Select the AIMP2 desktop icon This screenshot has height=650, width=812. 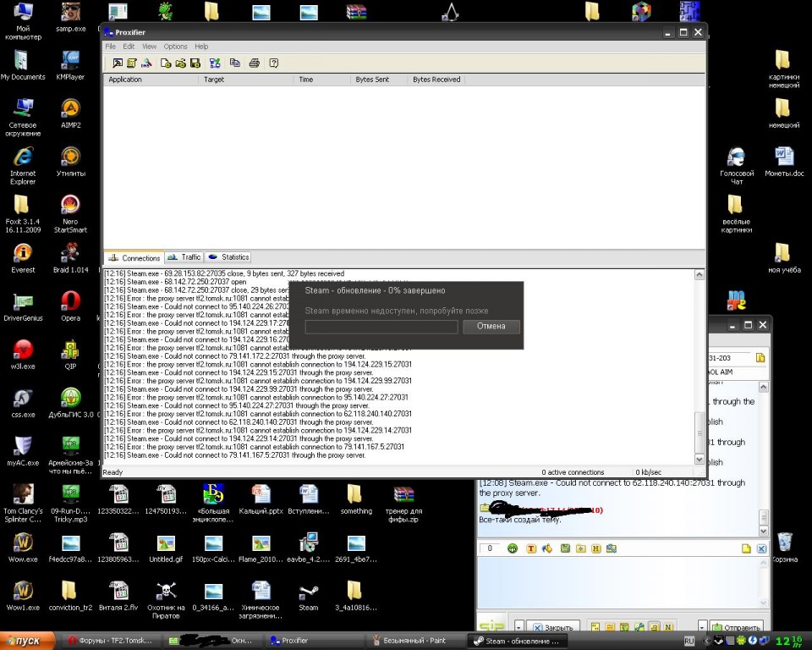(x=70, y=113)
